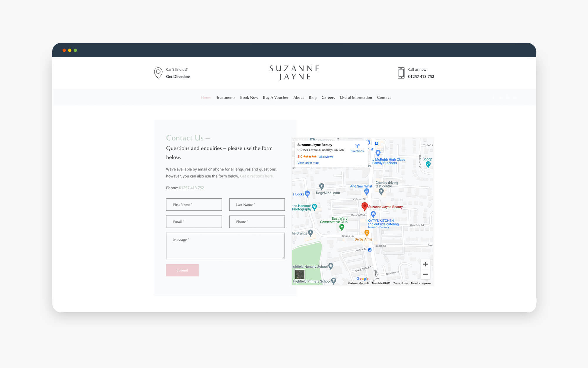Click the Highfield Nursery School marker
This screenshot has width=588, height=368.
click(x=331, y=266)
